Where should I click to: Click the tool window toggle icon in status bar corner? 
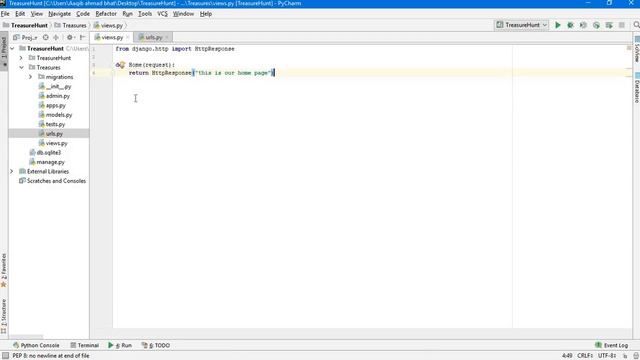pos(5,356)
